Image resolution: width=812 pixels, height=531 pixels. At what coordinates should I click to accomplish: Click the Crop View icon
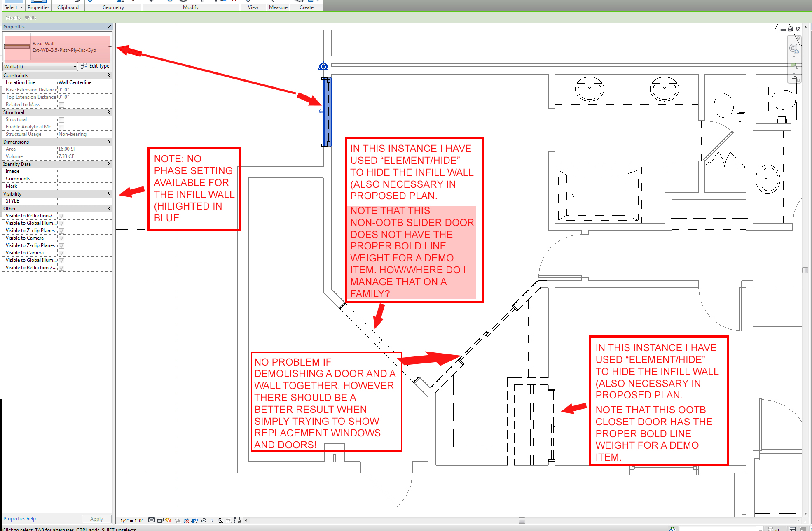[x=186, y=520]
